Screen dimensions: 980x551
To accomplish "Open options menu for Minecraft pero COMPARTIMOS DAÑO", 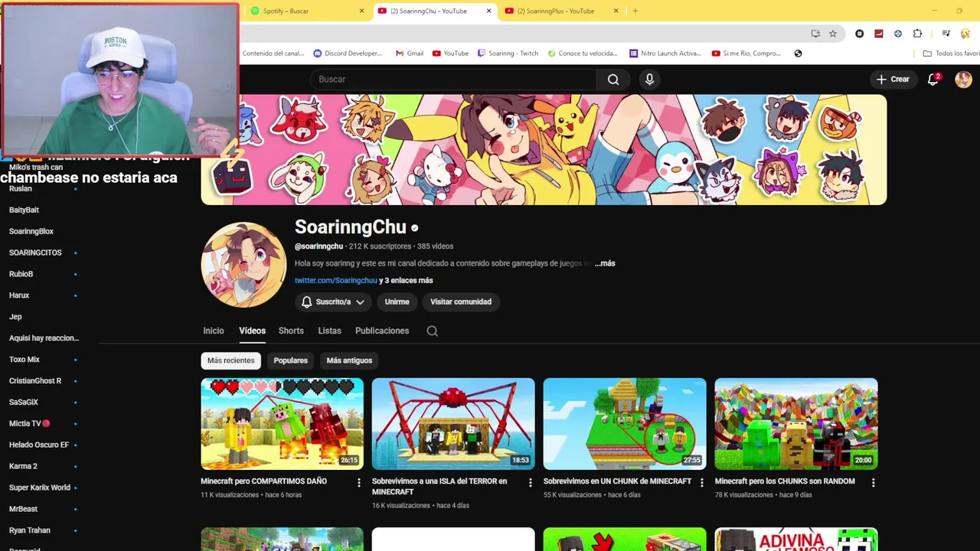I will [359, 482].
